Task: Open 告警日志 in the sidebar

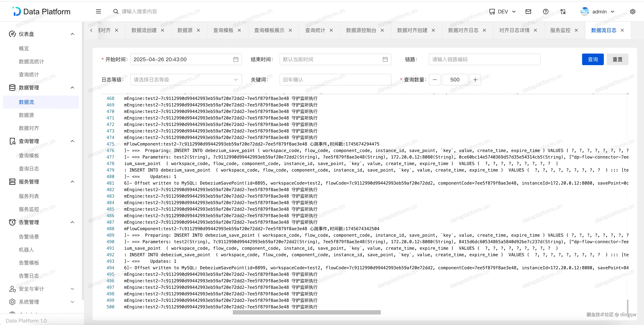Action: pyautogui.click(x=29, y=276)
